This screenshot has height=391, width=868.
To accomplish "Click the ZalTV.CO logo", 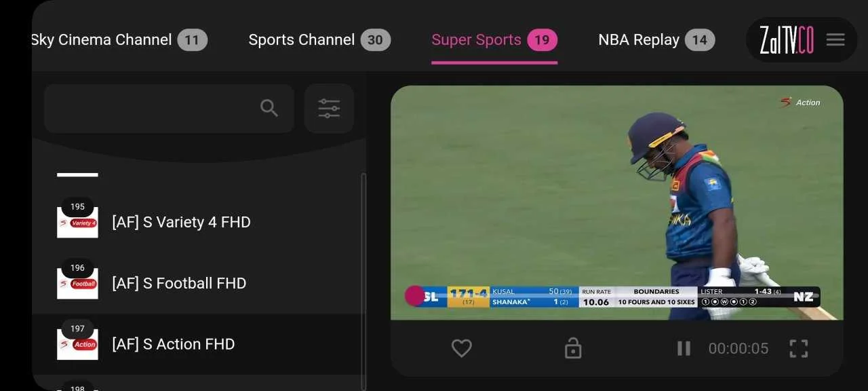I will [786, 40].
